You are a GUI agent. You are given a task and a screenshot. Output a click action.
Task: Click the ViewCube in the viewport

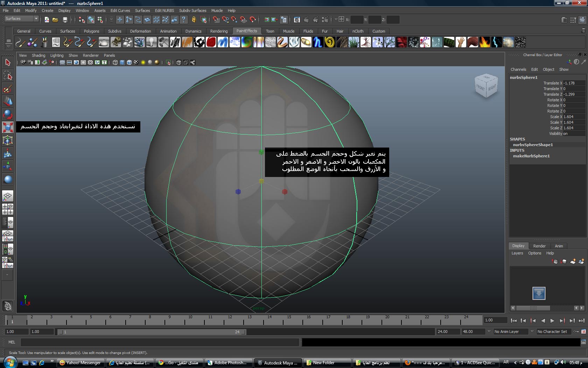(486, 86)
